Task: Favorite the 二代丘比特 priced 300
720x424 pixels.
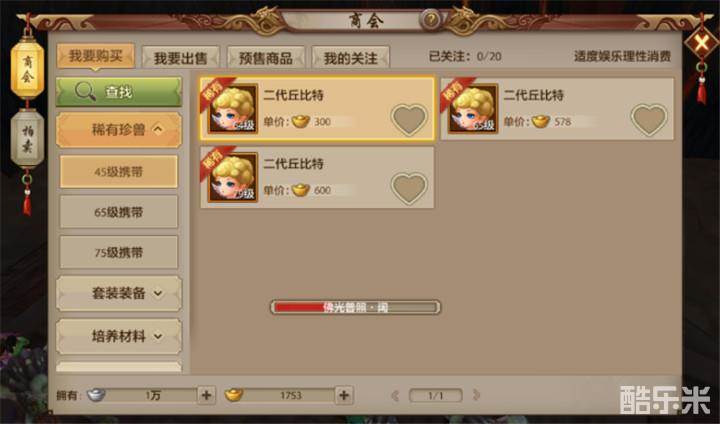Action: point(409,120)
